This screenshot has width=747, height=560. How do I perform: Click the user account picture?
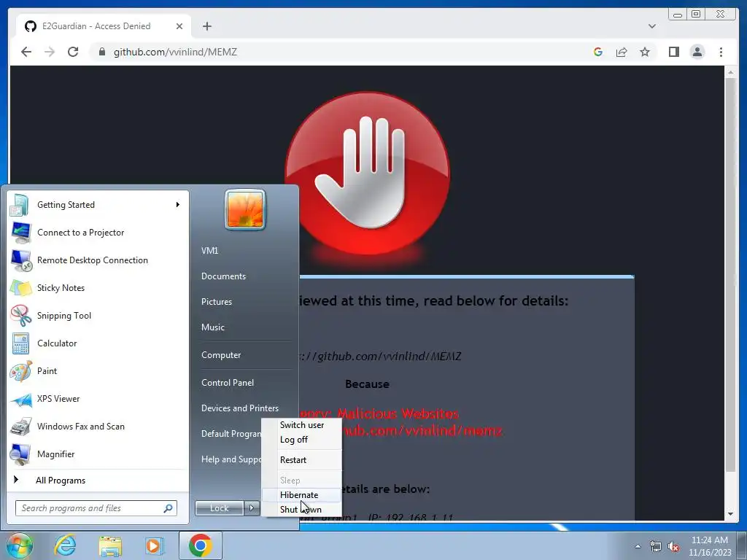tap(245, 209)
